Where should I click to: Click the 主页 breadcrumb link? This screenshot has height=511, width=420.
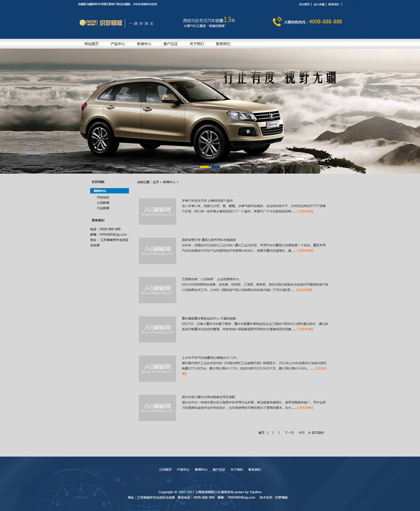click(156, 182)
